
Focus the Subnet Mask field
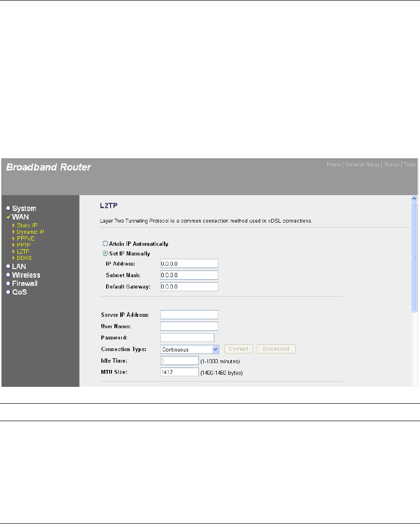pos(189,275)
